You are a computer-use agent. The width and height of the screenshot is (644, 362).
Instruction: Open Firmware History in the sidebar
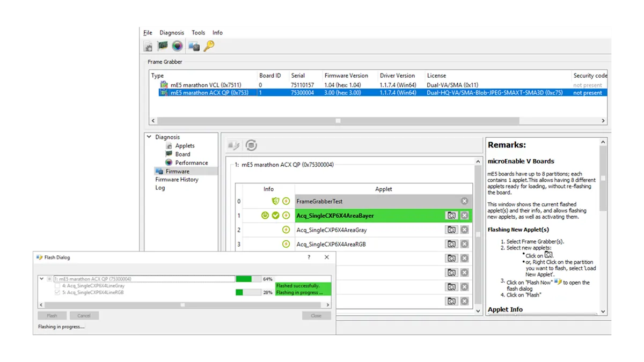click(x=177, y=180)
